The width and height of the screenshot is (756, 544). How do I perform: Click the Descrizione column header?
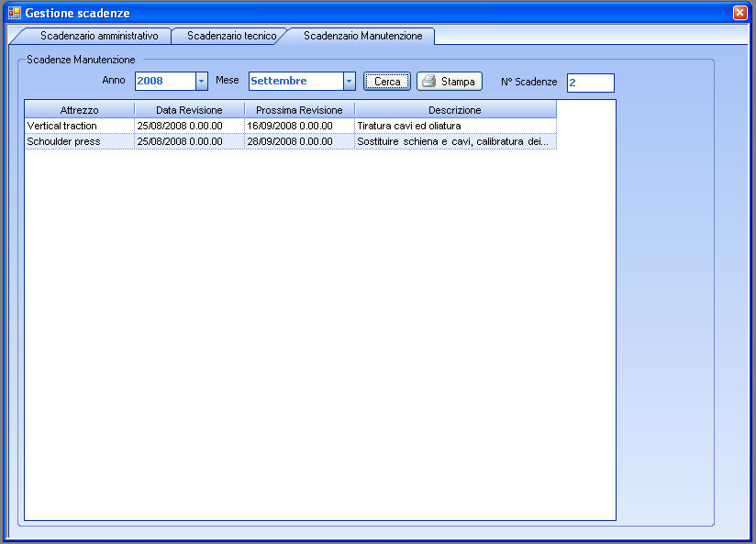(454, 110)
